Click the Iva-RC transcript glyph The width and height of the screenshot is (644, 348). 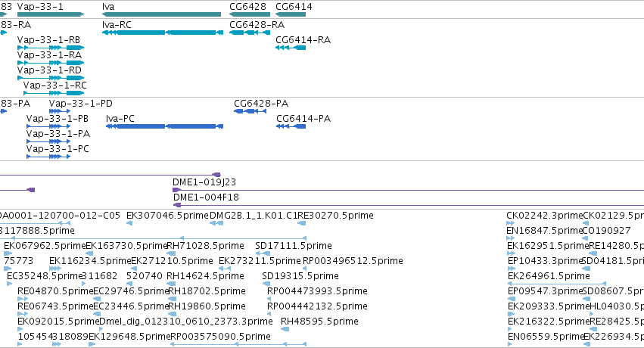point(163,33)
